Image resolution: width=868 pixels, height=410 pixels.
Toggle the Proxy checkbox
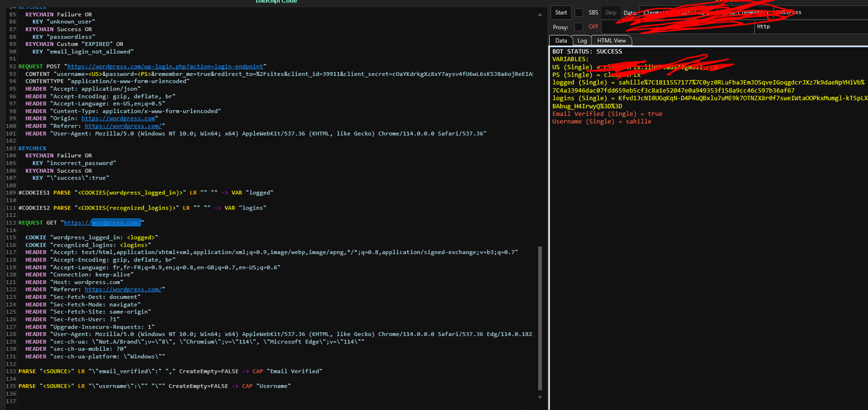578,26
